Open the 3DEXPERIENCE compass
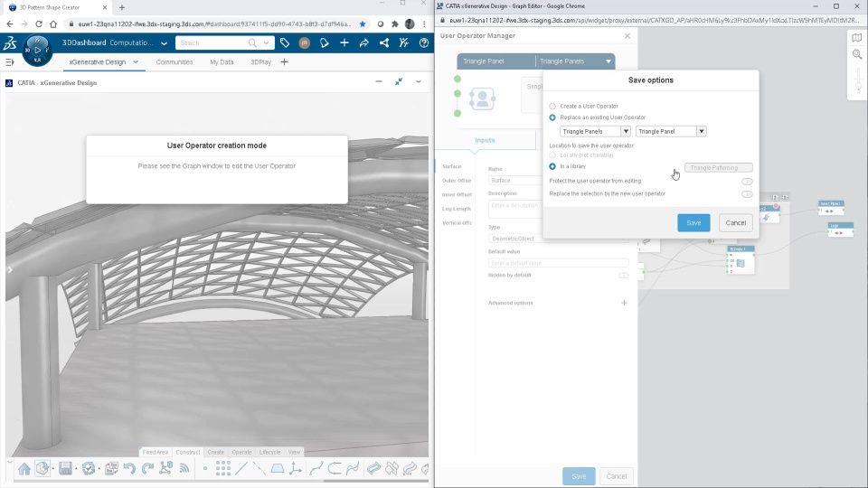The width and height of the screenshot is (868, 488). [37, 51]
